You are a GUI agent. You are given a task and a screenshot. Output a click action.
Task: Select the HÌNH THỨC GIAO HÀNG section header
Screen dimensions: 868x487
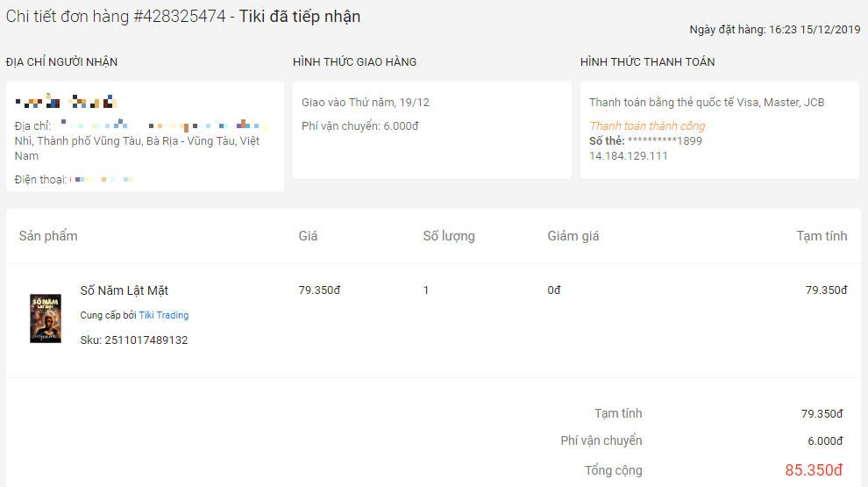tap(354, 62)
